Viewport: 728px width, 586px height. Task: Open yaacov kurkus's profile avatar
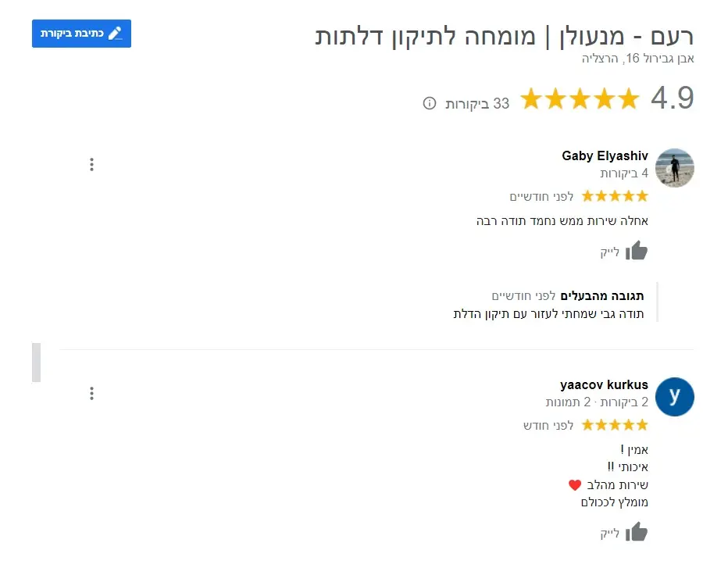pos(673,397)
